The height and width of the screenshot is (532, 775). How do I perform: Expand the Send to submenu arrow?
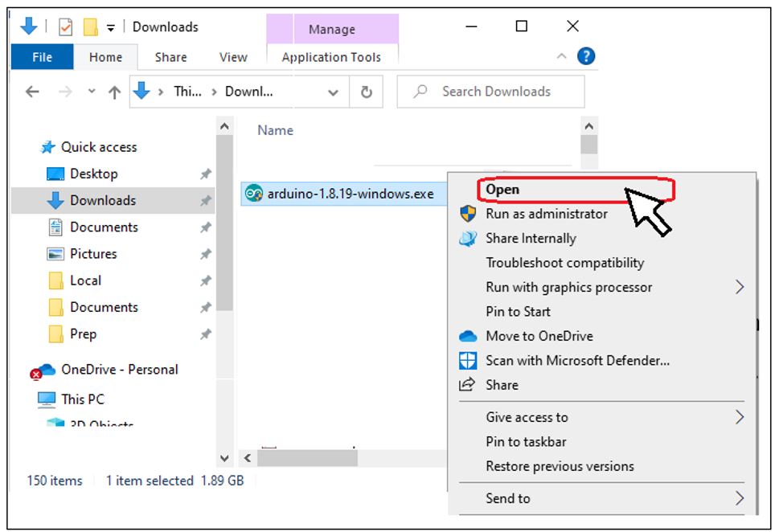click(x=740, y=499)
